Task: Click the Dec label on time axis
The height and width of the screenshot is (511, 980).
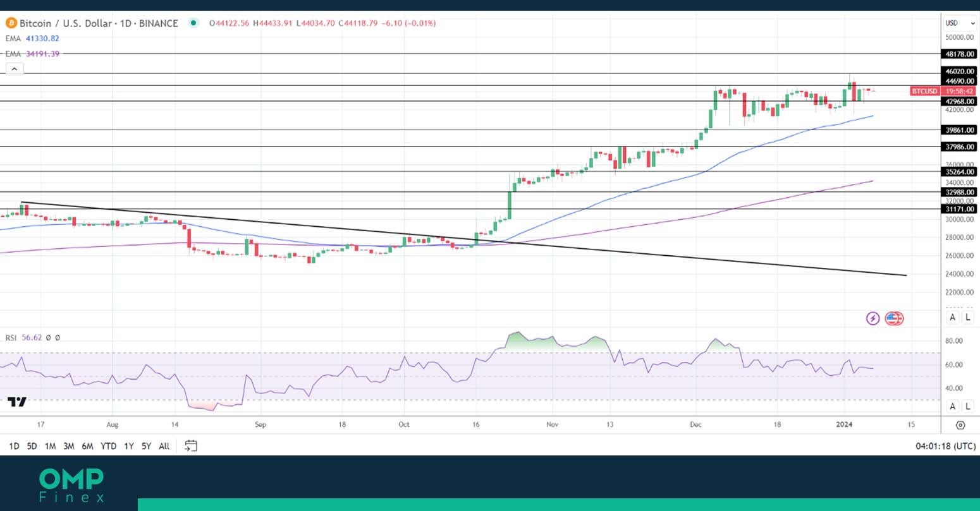Action: (695, 424)
